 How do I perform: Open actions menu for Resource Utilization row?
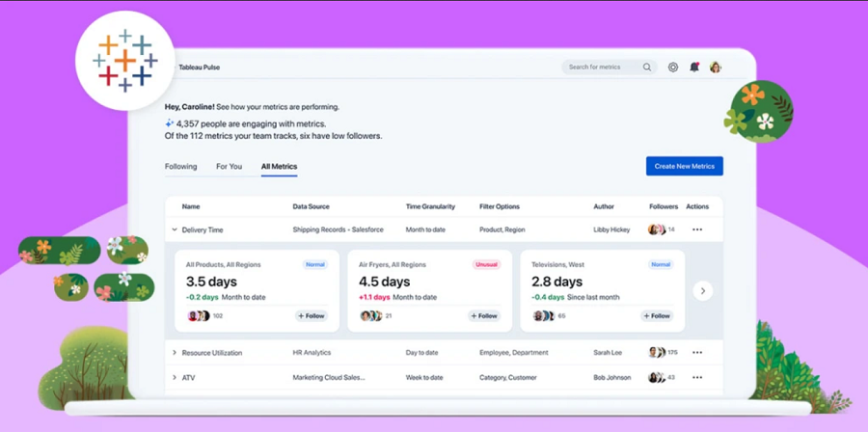(x=697, y=353)
